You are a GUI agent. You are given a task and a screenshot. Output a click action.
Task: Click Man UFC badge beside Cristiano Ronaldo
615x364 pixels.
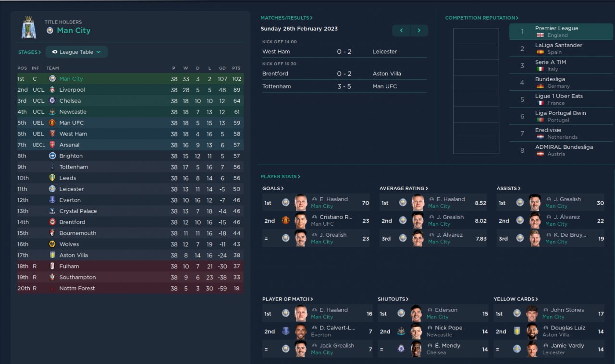tap(286, 221)
